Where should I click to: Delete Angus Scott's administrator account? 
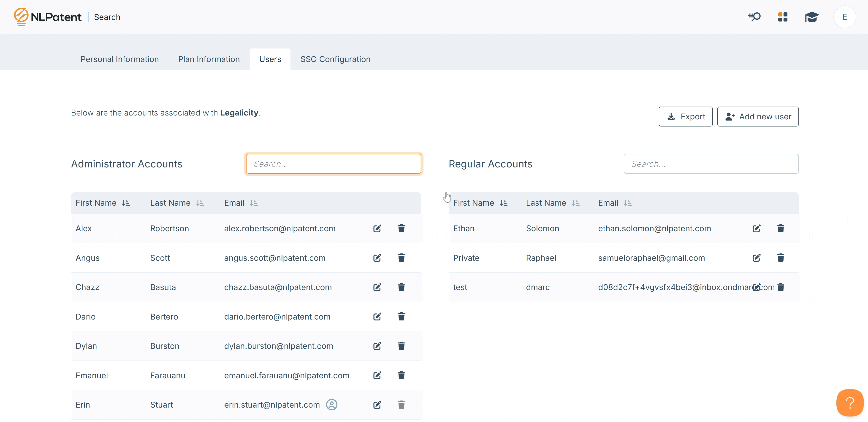(401, 258)
